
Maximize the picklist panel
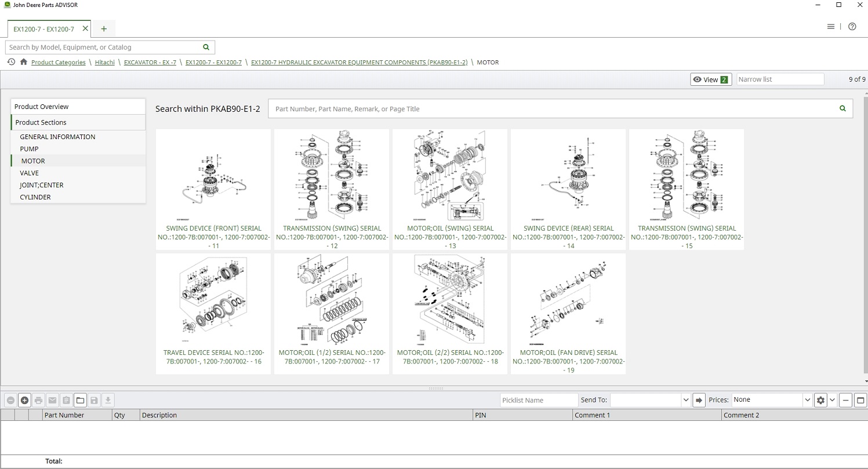tap(859, 400)
